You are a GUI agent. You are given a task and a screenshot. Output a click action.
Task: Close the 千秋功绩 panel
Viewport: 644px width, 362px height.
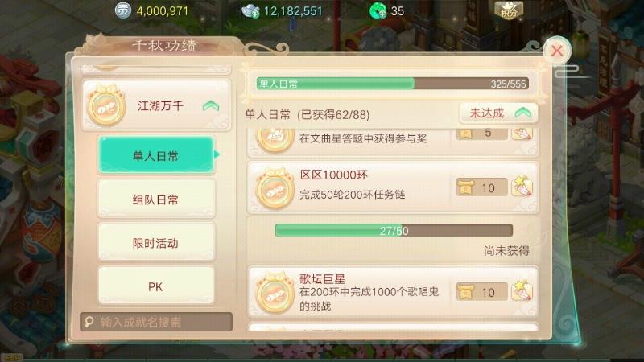(x=556, y=51)
